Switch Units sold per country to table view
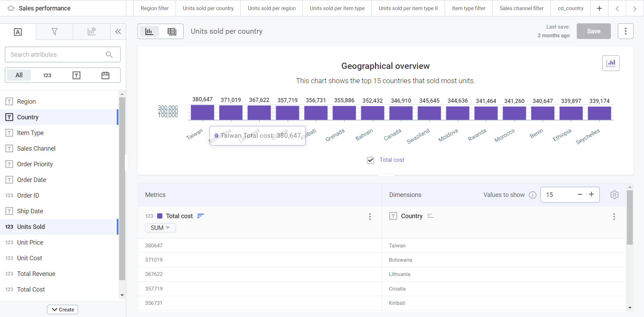Viewport: 644px width, 317px height. pyautogui.click(x=171, y=31)
